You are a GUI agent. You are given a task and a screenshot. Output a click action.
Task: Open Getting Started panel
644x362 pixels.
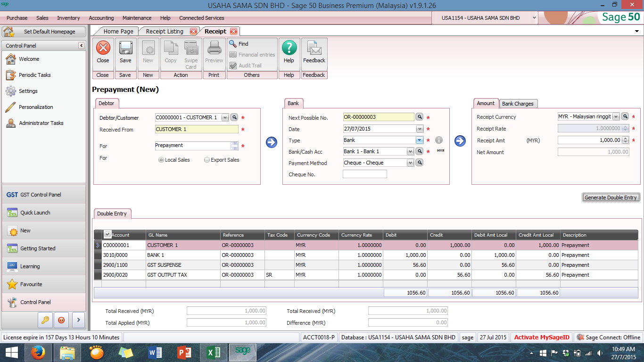[44, 248]
